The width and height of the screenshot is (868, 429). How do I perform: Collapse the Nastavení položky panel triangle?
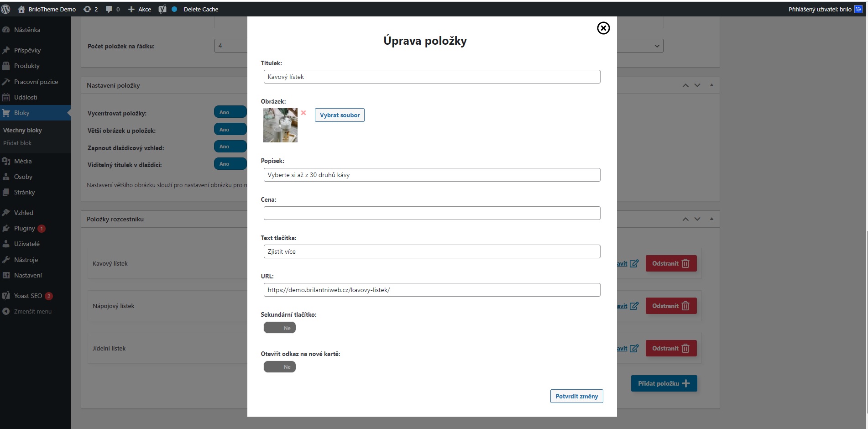point(711,85)
